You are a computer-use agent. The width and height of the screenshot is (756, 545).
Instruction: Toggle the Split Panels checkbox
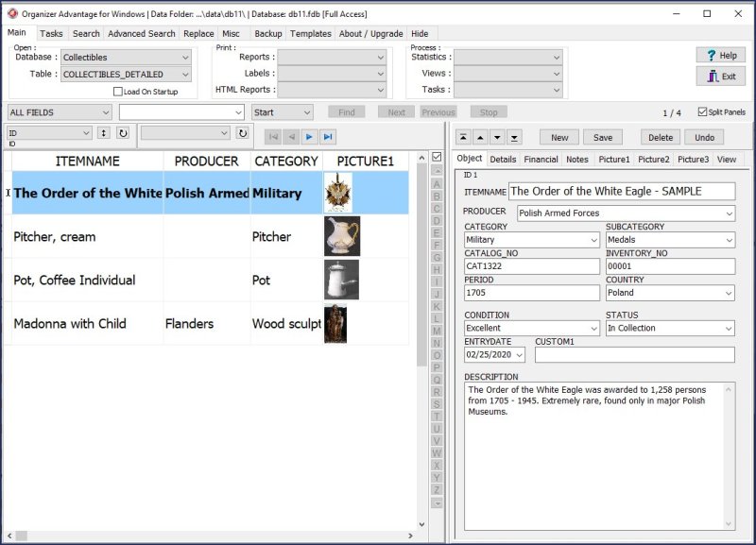pyautogui.click(x=701, y=112)
